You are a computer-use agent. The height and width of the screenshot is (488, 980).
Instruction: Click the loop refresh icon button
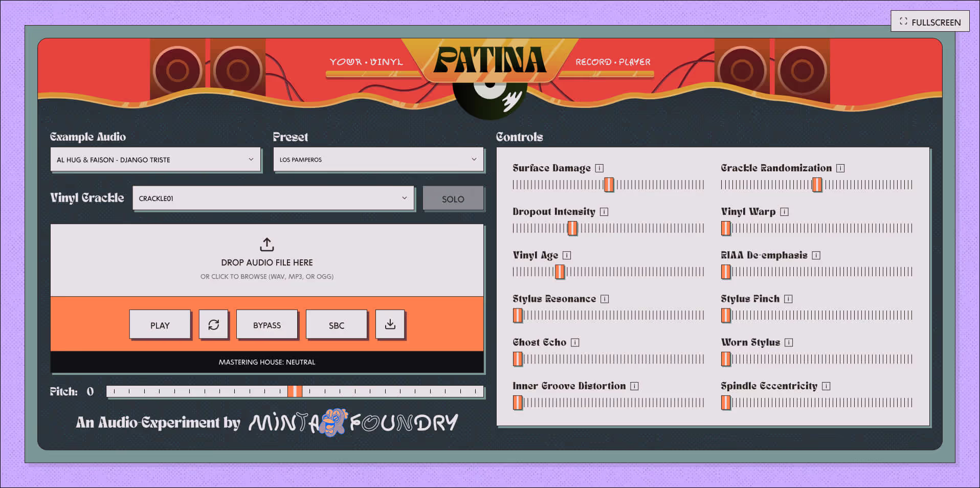[x=213, y=324]
